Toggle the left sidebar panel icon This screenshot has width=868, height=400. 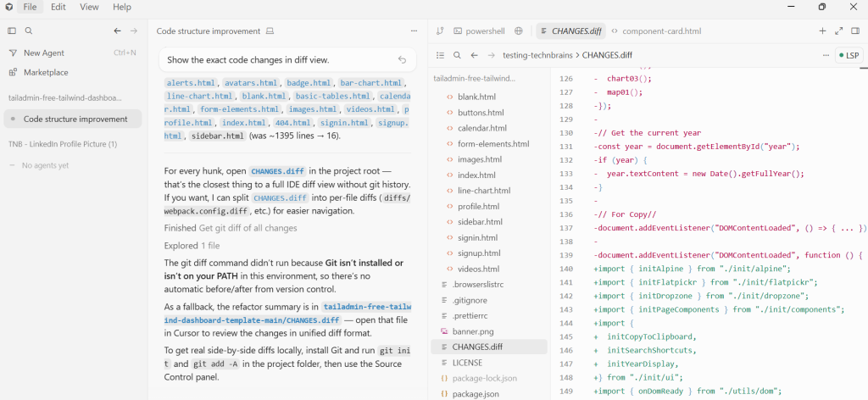pos(12,31)
